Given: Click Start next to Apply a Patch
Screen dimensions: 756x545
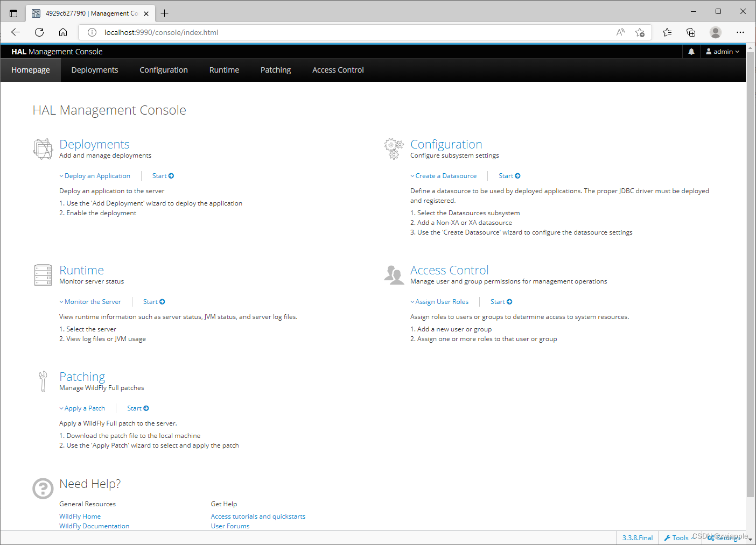Looking at the screenshot, I should tap(137, 408).
